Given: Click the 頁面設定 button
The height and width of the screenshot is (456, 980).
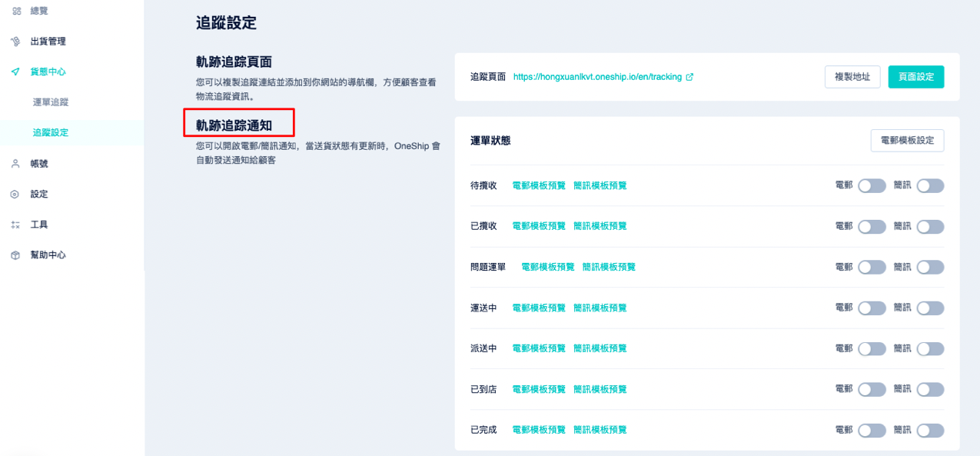Looking at the screenshot, I should point(916,77).
